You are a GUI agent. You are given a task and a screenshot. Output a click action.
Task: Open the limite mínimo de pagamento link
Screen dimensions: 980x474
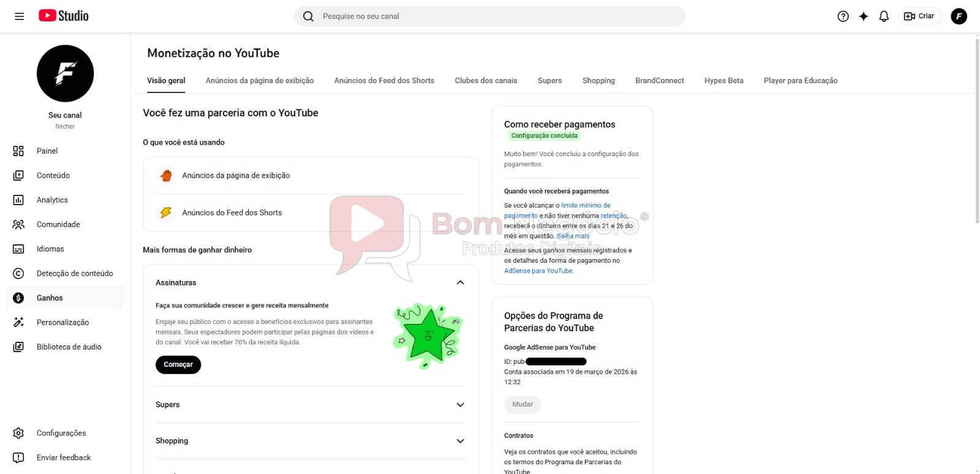pos(556,211)
